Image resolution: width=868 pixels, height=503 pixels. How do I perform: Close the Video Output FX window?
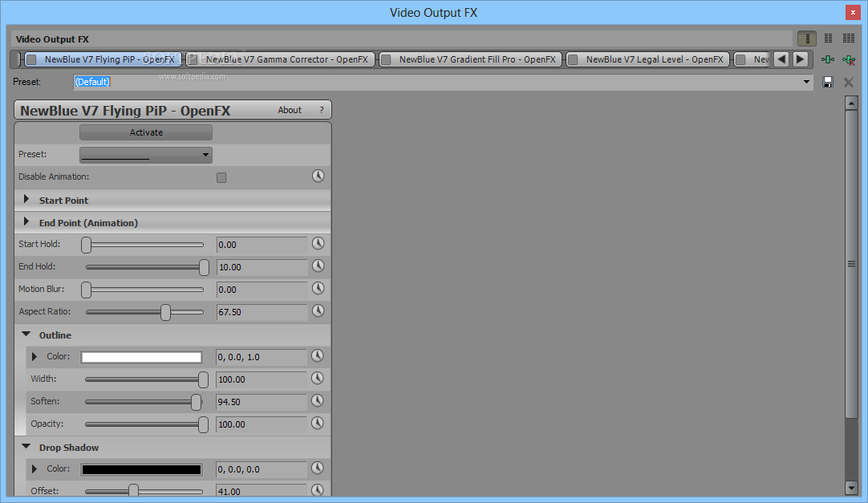click(853, 12)
